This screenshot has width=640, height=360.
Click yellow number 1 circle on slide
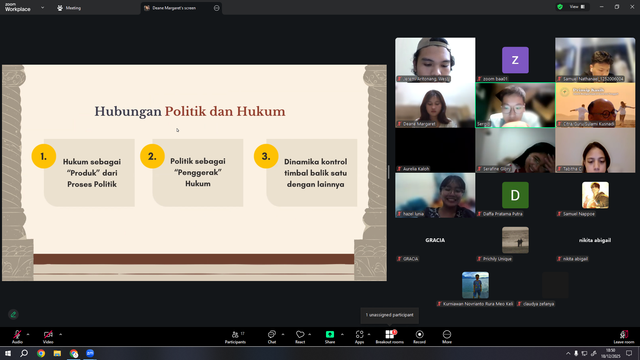[44, 156]
